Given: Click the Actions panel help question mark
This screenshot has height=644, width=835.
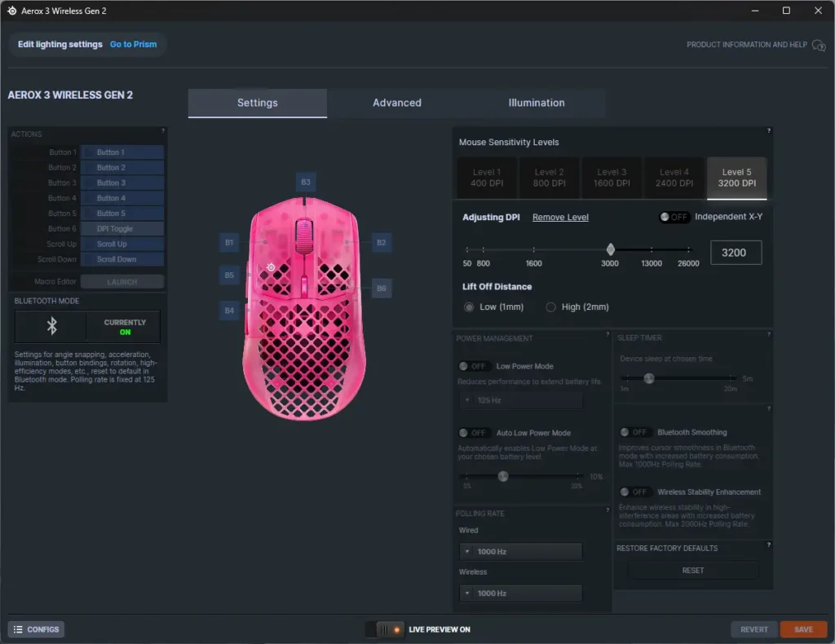Looking at the screenshot, I should pyautogui.click(x=162, y=130).
